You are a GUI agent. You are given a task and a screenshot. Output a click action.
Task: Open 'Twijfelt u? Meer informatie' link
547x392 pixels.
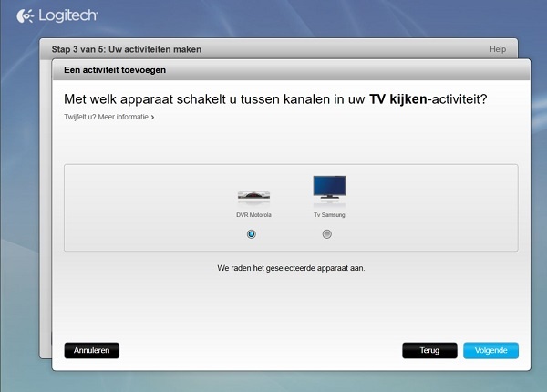108,117
